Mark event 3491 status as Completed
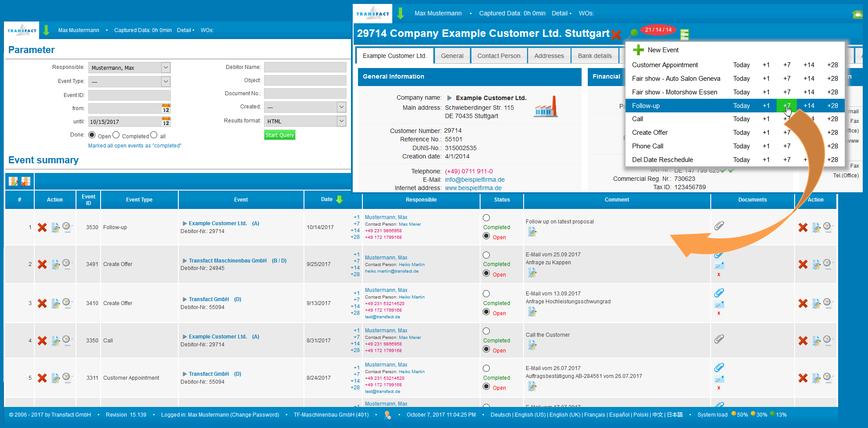 [x=486, y=255]
